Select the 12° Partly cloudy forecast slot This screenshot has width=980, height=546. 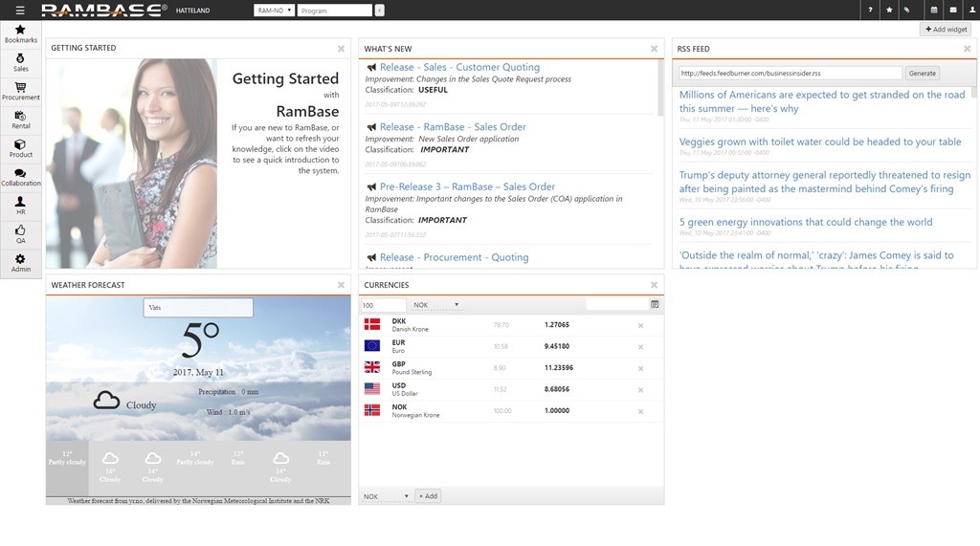67,469
